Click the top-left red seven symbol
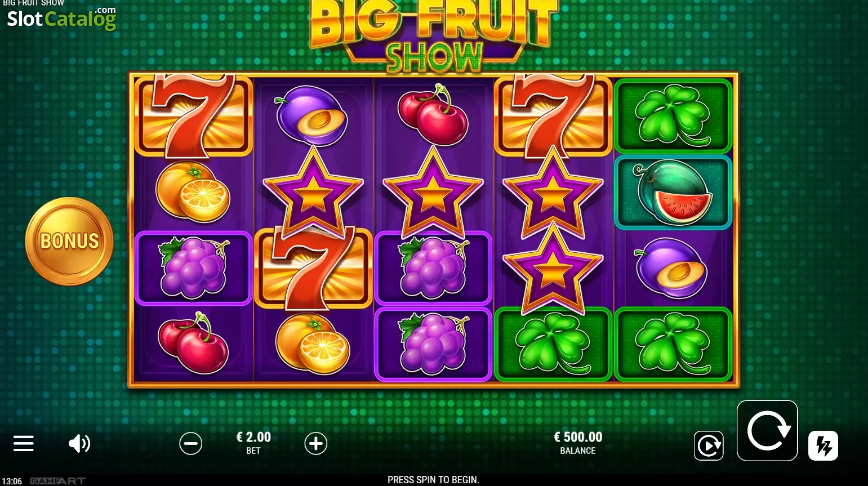This screenshot has height=486, width=868. pos(193,115)
